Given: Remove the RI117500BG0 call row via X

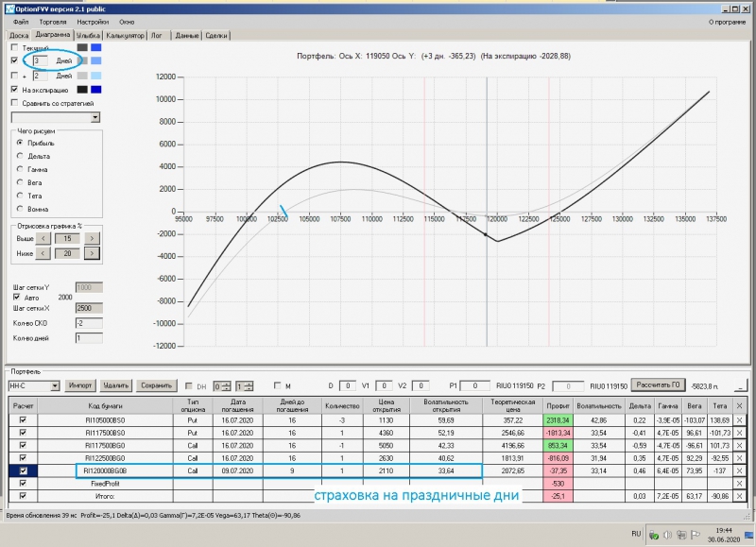Looking at the screenshot, I should (x=739, y=445).
